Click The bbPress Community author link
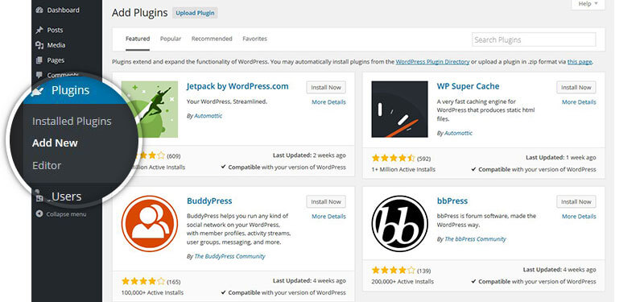Viewport: 644px width, 302px height. coord(475,239)
